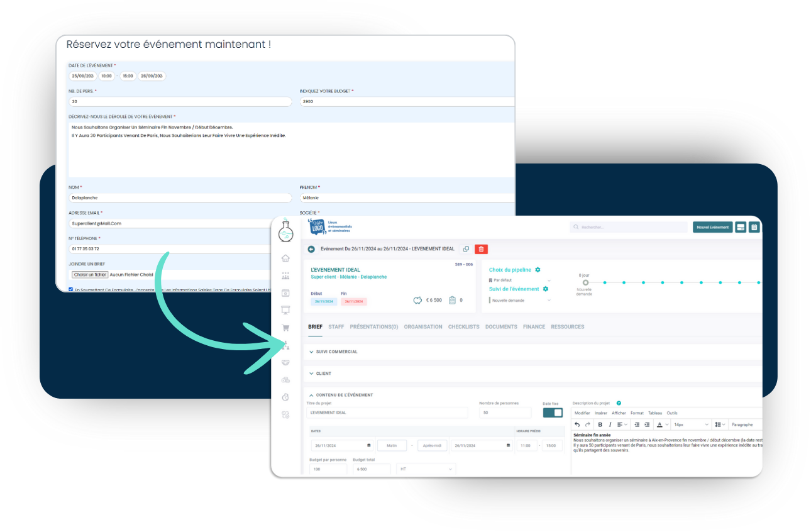Viewport: 811px width, 532px height.
Task: Click the Budget total field
Action: (x=372, y=469)
